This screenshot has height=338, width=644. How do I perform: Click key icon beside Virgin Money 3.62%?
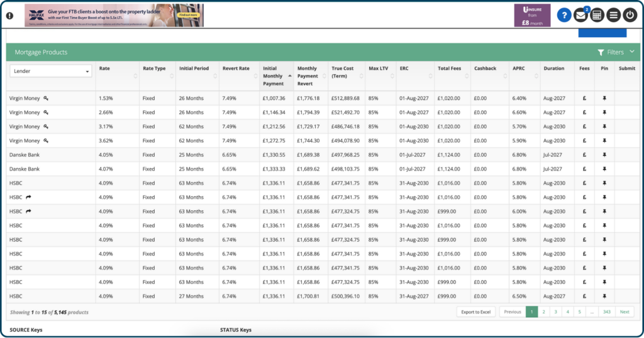pos(46,140)
